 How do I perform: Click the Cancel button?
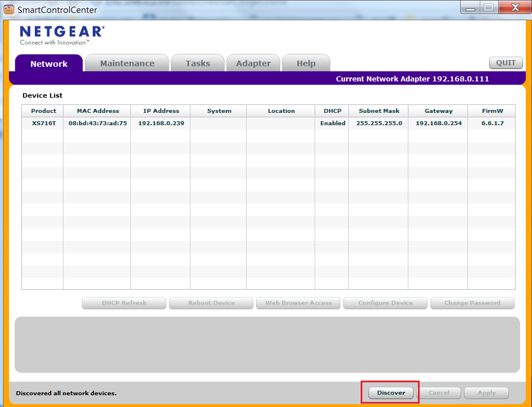439,393
